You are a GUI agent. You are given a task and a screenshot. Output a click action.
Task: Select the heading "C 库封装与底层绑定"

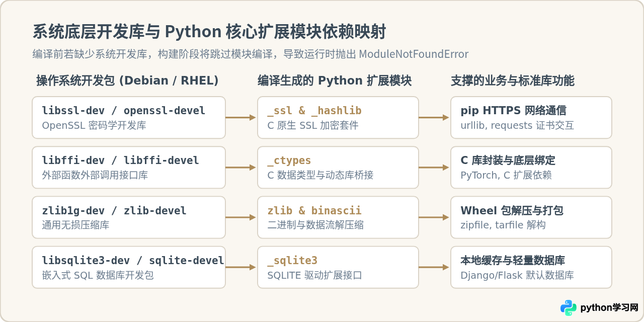(x=508, y=160)
